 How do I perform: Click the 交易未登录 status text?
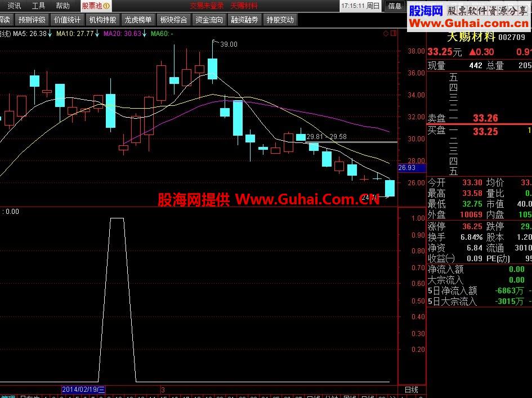tap(207, 6)
